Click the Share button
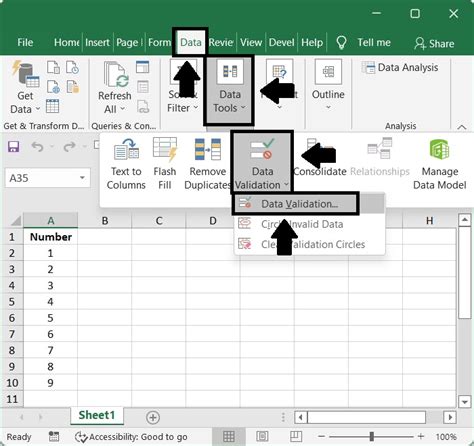The height and width of the screenshot is (446, 474). [x=434, y=43]
